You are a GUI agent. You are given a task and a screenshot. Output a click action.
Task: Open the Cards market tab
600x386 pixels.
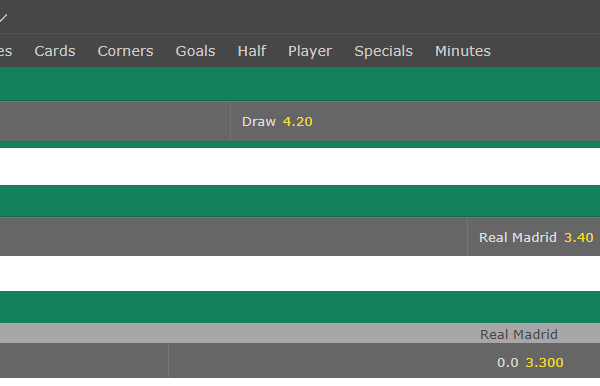click(x=55, y=51)
